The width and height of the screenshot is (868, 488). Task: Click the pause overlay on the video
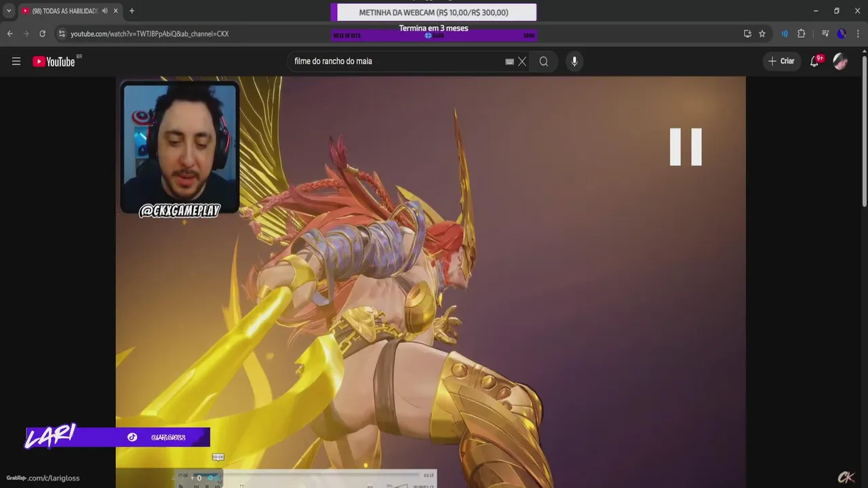[686, 147]
